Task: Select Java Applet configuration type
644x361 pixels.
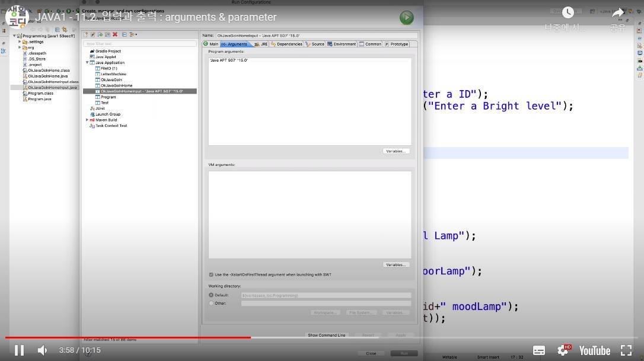Action: coord(106,57)
